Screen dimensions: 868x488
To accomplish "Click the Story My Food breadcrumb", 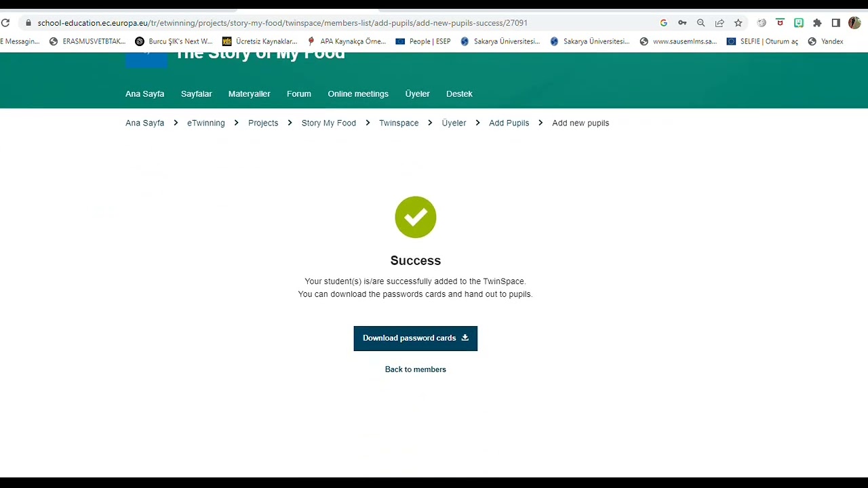I will (328, 123).
